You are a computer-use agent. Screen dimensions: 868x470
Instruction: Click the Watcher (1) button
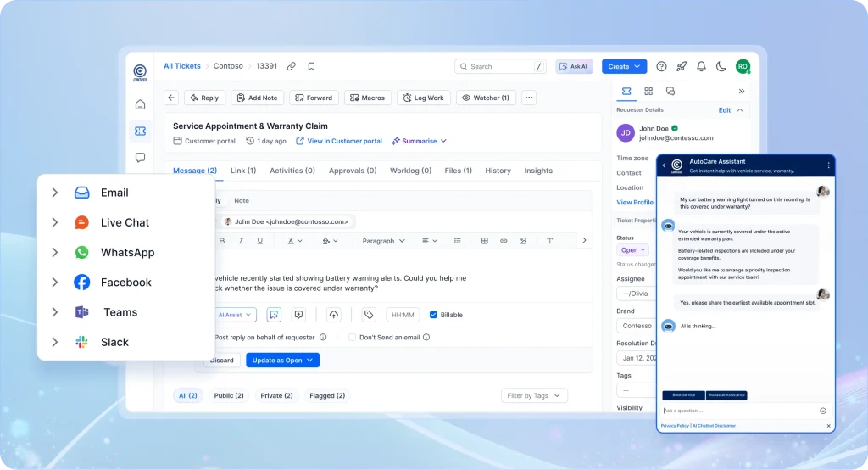[x=486, y=98]
